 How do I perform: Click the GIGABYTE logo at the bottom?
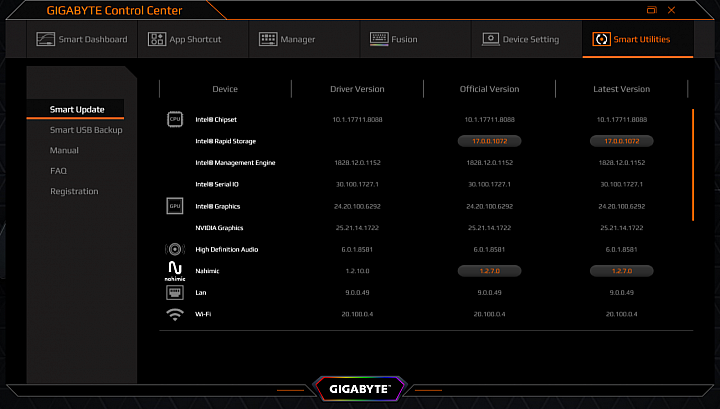point(360,389)
